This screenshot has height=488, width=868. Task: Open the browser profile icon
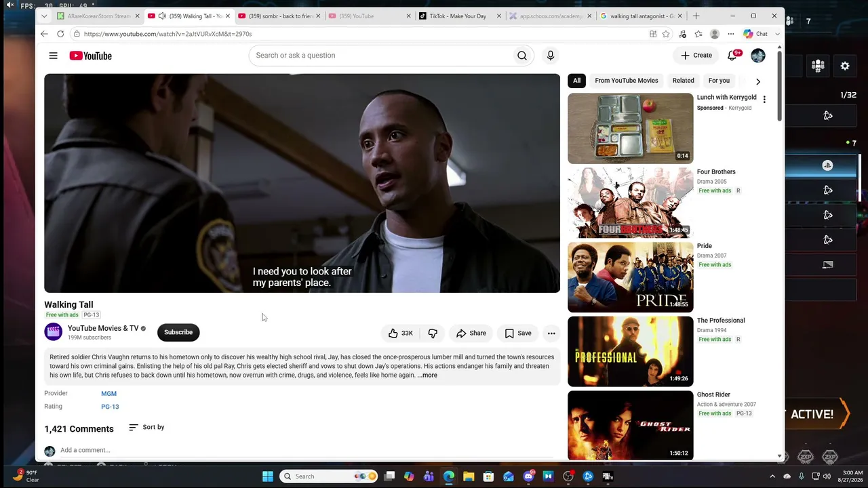coord(714,34)
